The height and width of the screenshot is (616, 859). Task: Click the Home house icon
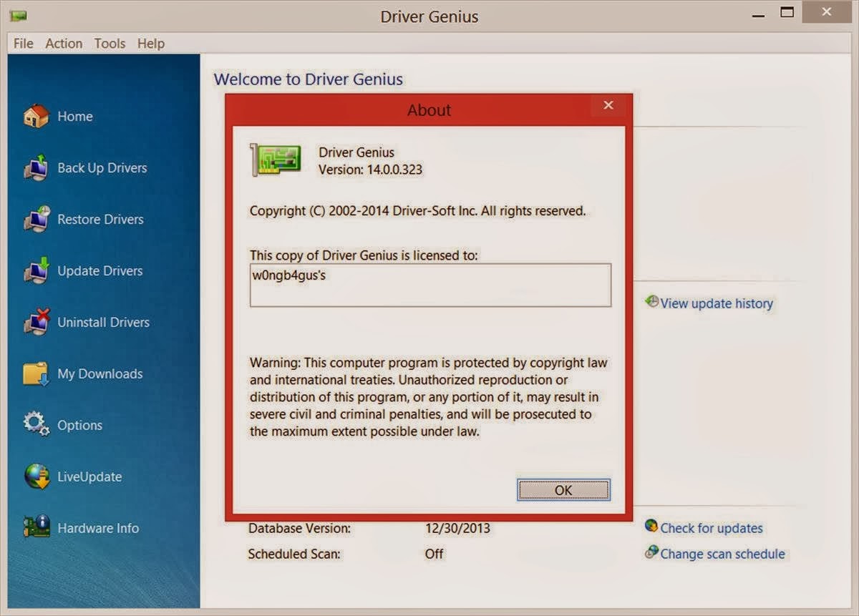36,116
